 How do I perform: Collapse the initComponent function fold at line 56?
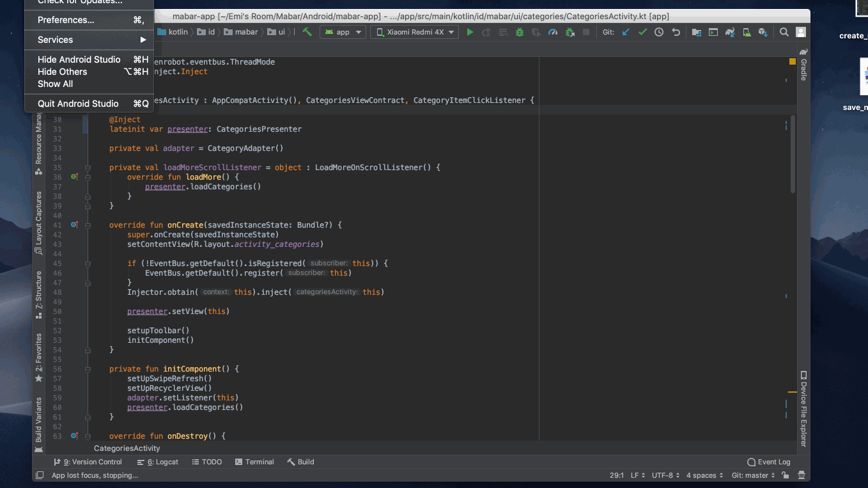tap(88, 369)
